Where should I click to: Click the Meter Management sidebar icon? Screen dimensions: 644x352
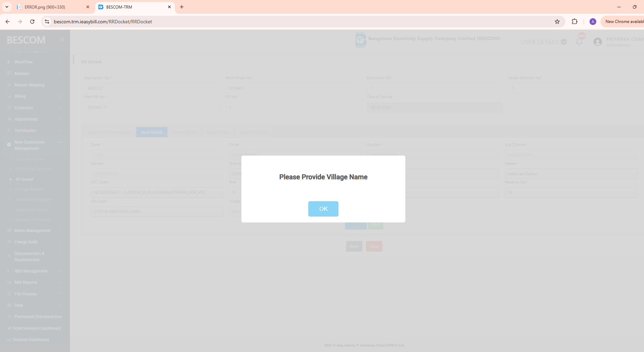point(9,230)
